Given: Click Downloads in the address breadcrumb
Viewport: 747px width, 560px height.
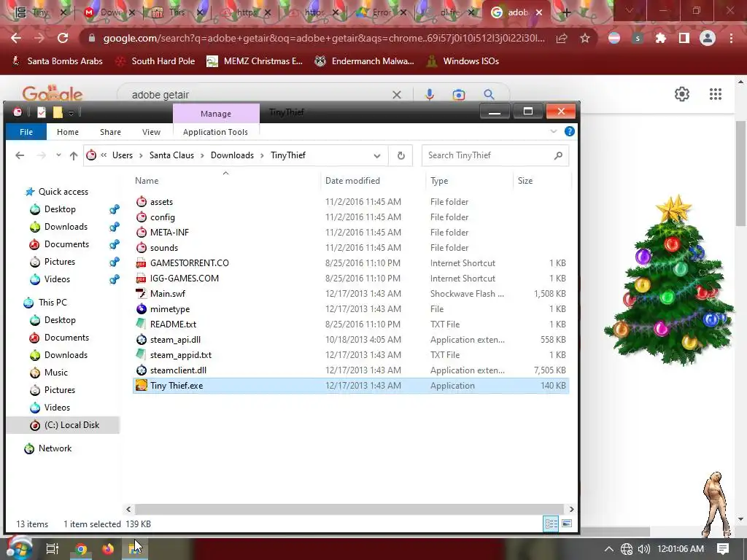Looking at the screenshot, I should coord(232,155).
